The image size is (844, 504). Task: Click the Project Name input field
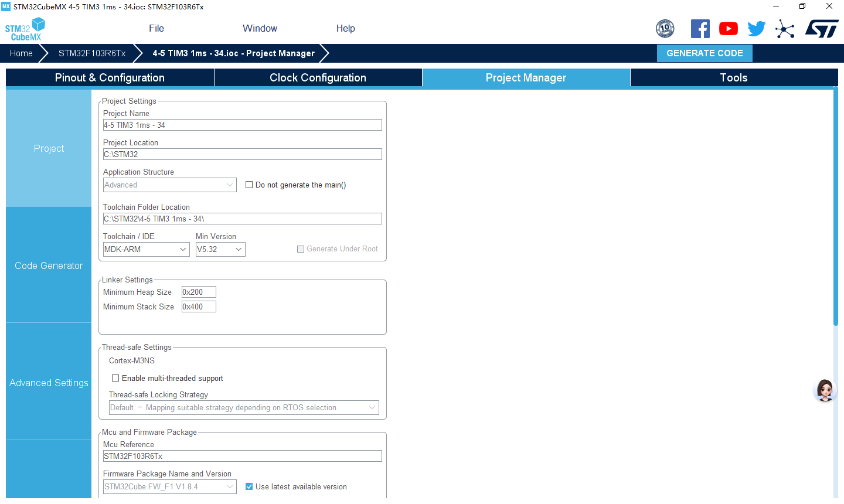(x=243, y=125)
